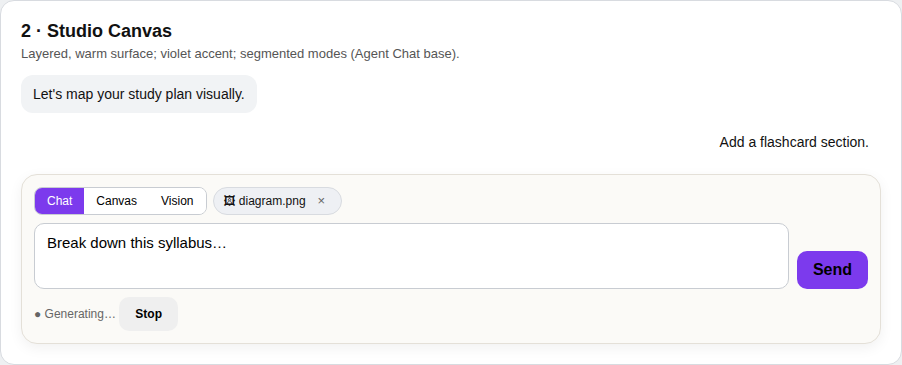Send the message with the violet Send button
This screenshot has height=365, width=902.
tap(832, 270)
